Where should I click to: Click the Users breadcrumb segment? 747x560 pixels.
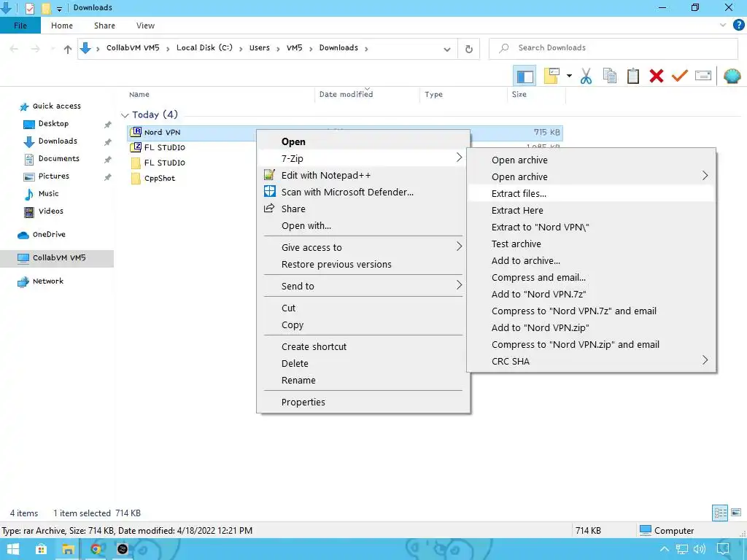pyautogui.click(x=260, y=47)
